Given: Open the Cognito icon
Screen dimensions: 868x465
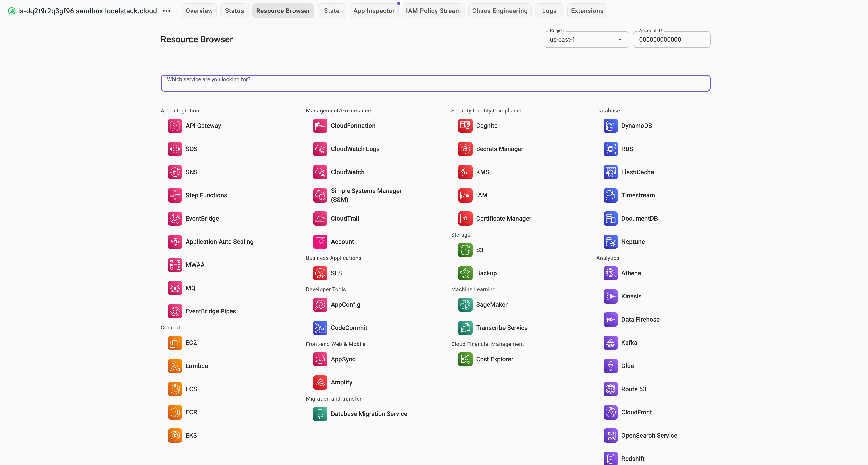Looking at the screenshot, I should click(465, 126).
